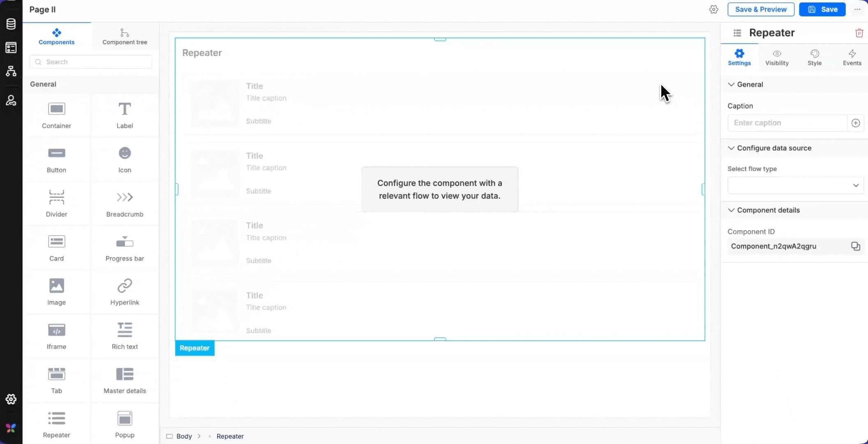Click plus icon beside caption field
The image size is (868, 444).
(x=856, y=123)
